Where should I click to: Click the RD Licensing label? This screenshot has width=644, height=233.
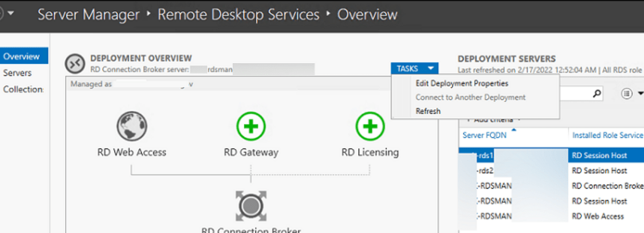(x=370, y=152)
